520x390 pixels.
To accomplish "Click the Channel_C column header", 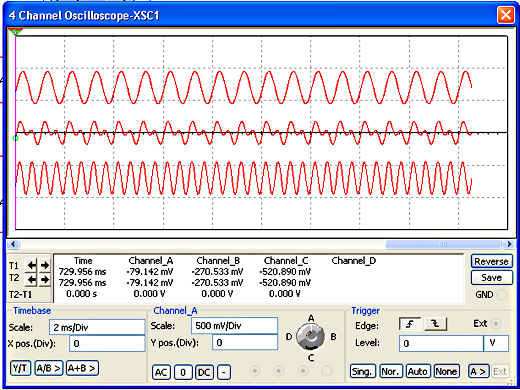I will tap(286, 261).
